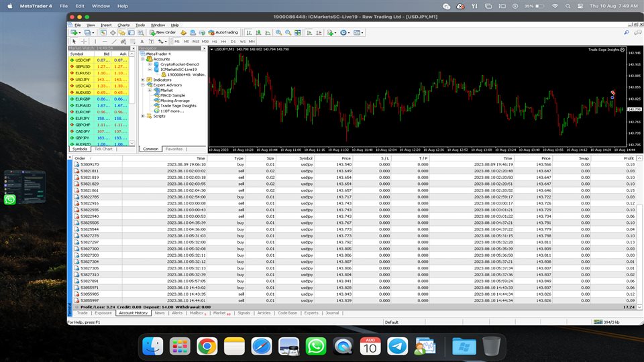This screenshot has width=644, height=362.
Task: Switch chart to Candlesticks mode
Action: (258, 32)
